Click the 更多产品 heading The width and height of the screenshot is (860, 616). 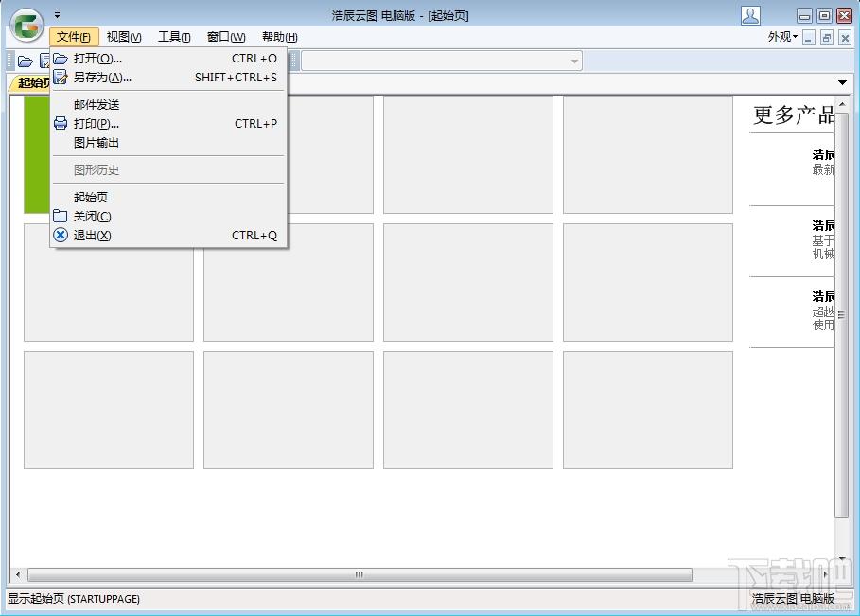(x=793, y=114)
